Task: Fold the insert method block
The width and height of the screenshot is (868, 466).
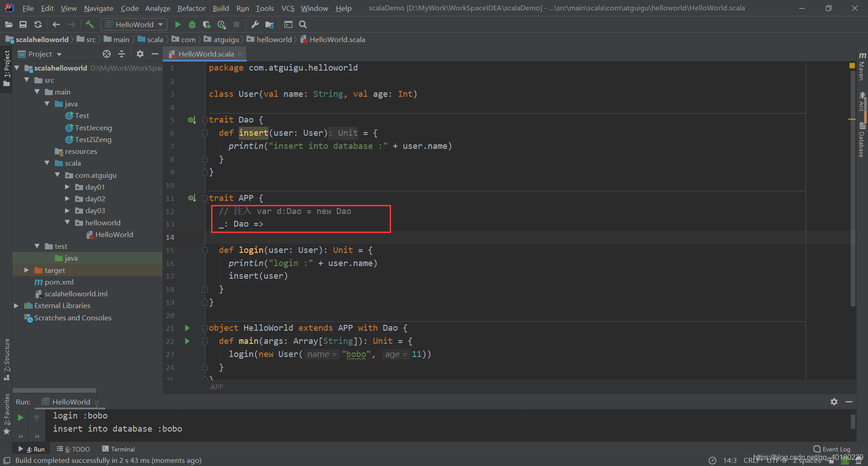Action: point(205,133)
